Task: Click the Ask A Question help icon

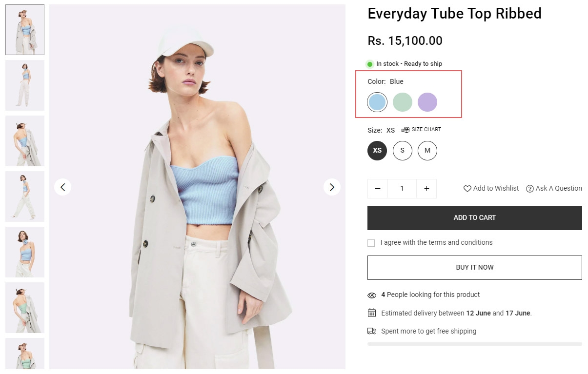Action: tap(529, 189)
